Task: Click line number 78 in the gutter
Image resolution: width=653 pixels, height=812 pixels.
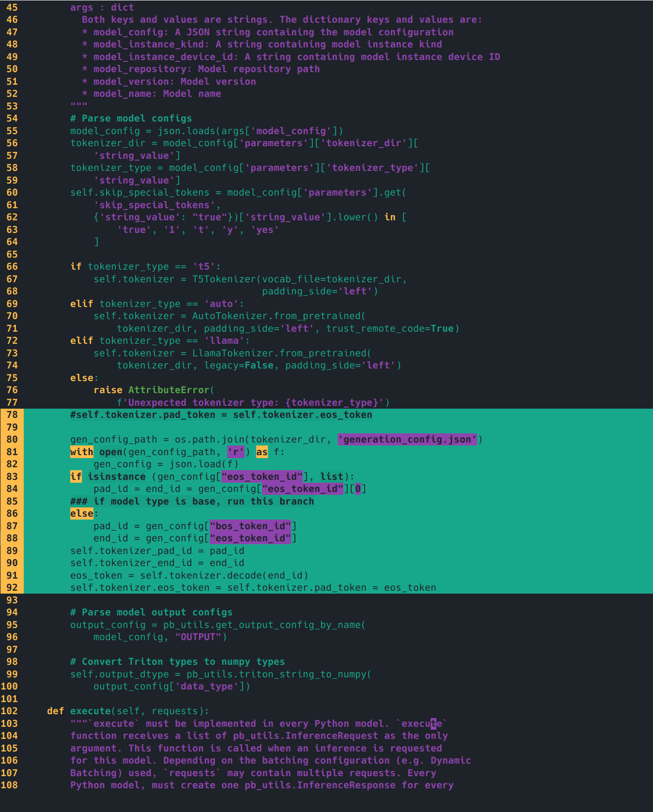Action: point(12,415)
